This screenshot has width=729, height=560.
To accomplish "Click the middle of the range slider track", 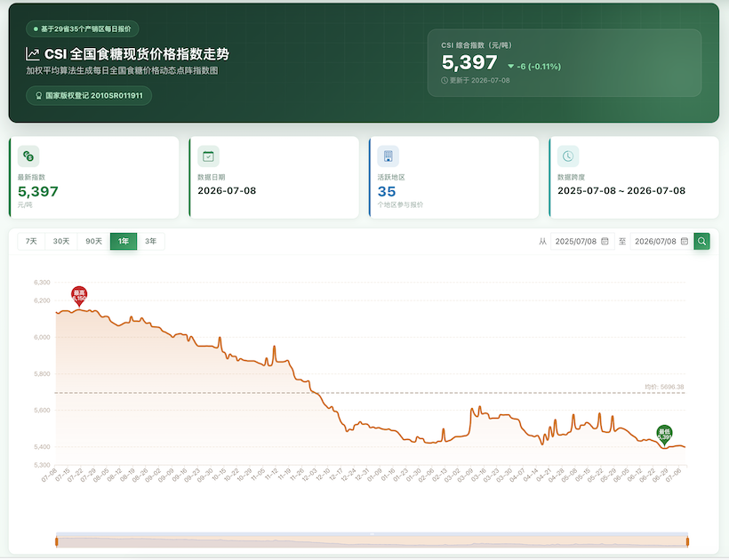I will point(372,541).
